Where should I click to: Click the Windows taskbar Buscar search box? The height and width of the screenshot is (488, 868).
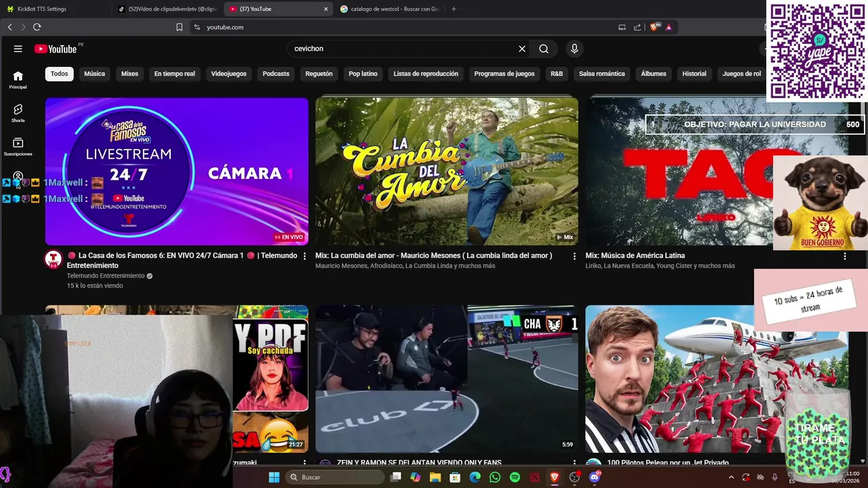pyautogui.click(x=335, y=477)
